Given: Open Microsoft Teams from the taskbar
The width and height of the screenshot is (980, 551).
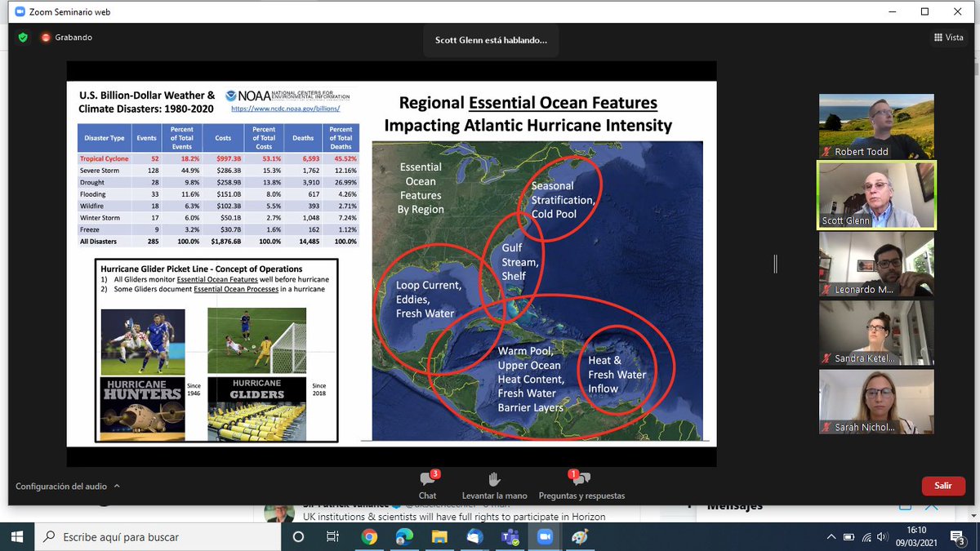Looking at the screenshot, I should click(510, 536).
